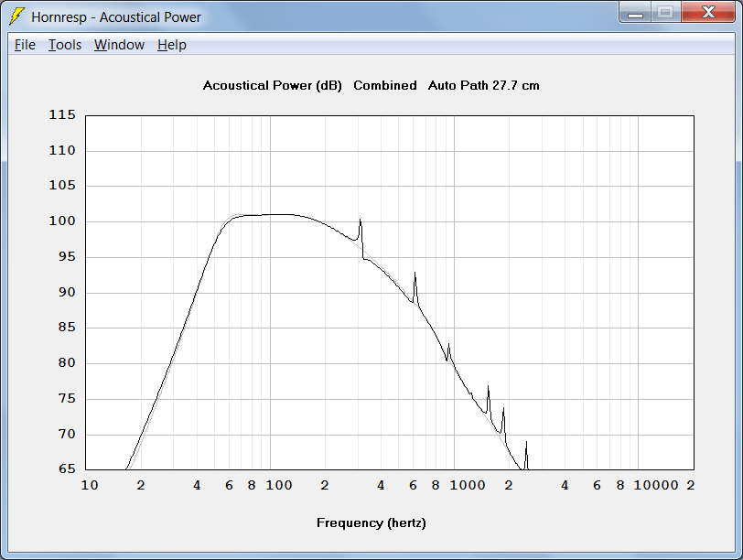Click the 'Combined' label above the chart
The image size is (743, 560).
pyautogui.click(x=385, y=85)
